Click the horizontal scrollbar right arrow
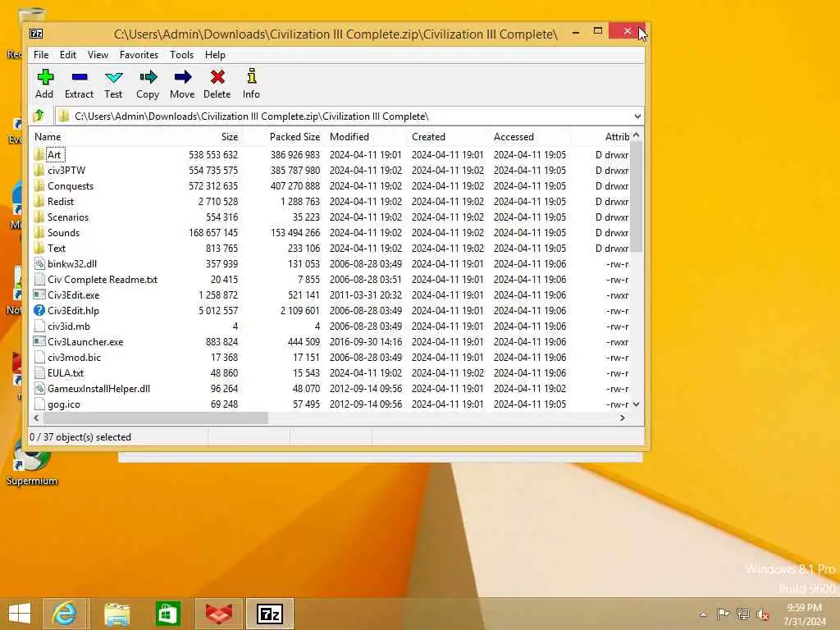This screenshot has width=840, height=630. pyautogui.click(x=622, y=418)
